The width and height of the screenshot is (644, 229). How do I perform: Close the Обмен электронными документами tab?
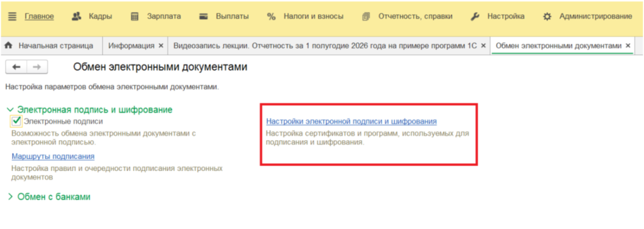(x=628, y=46)
